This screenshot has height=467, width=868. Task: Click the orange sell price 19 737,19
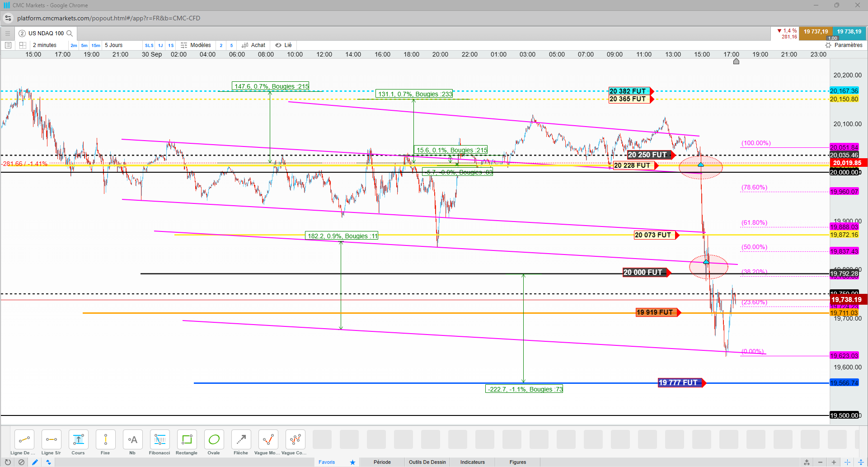pos(816,33)
